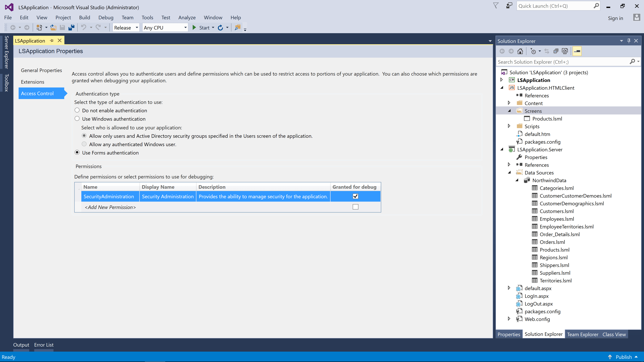Viewport: 644px width, 362px height.
Task: Select Use Forms authentication radio button
Action: (x=77, y=152)
